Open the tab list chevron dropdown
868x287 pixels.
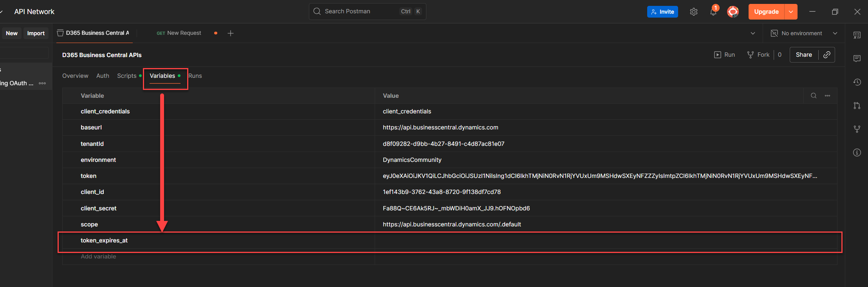(x=753, y=33)
